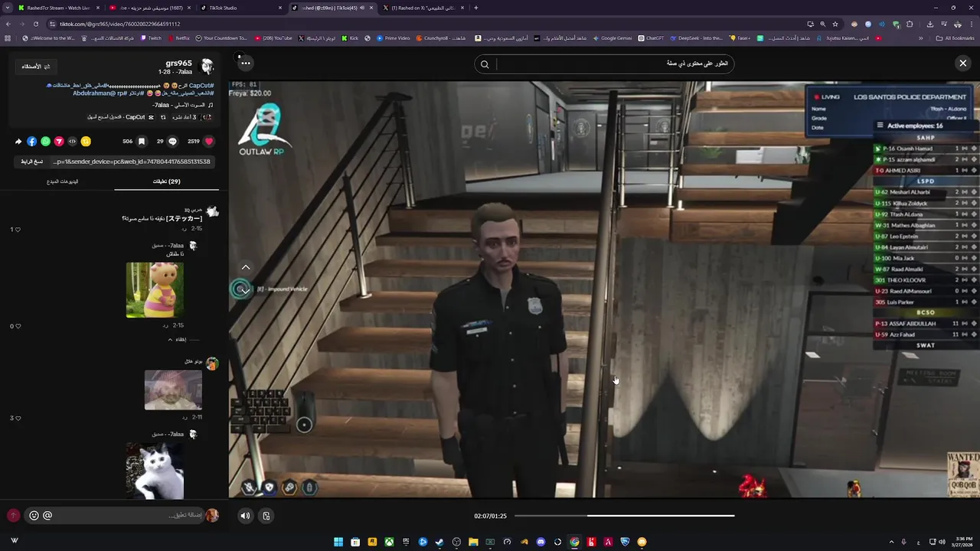Collapse replies with the hide toggle
Screen dimensions: 980x551
tap(181, 339)
